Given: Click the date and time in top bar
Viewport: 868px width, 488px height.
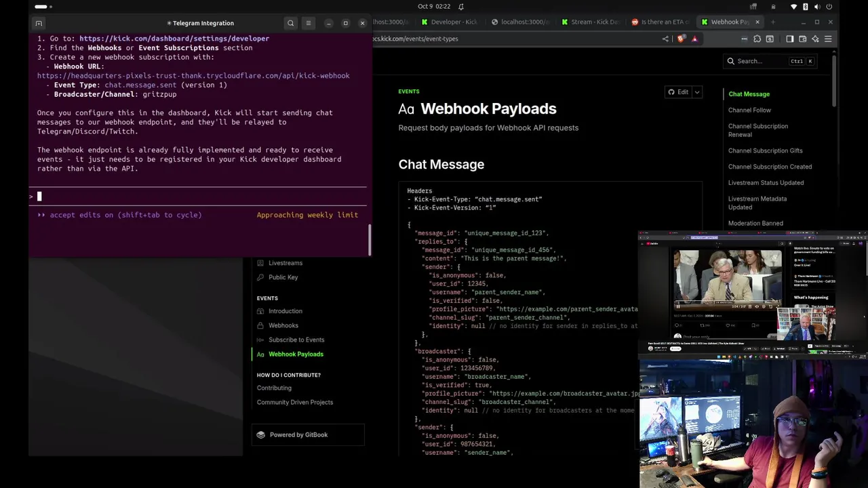Looking at the screenshot, I should (434, 7).
